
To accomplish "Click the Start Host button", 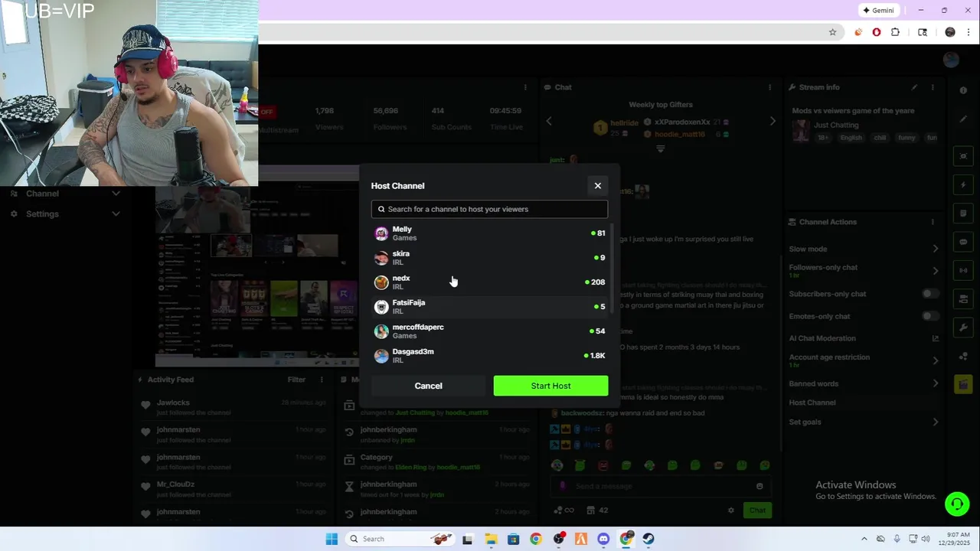I will pos(551,386).
